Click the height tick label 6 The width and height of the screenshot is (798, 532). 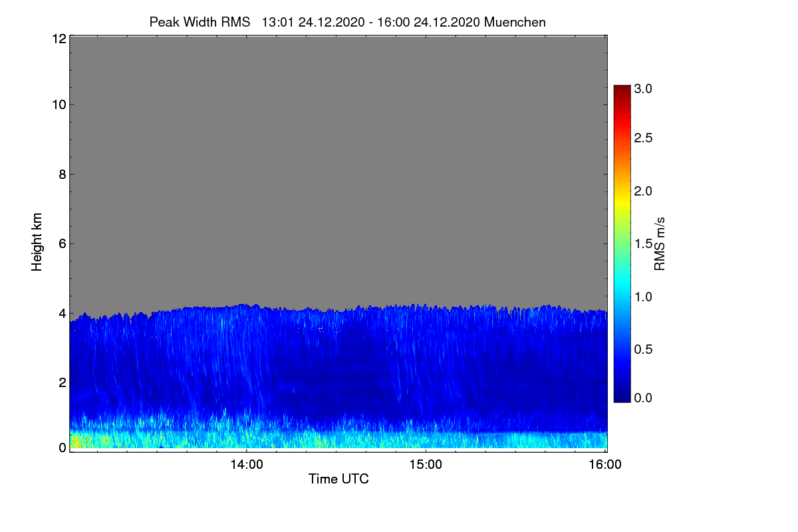click(x=61, y=243)
